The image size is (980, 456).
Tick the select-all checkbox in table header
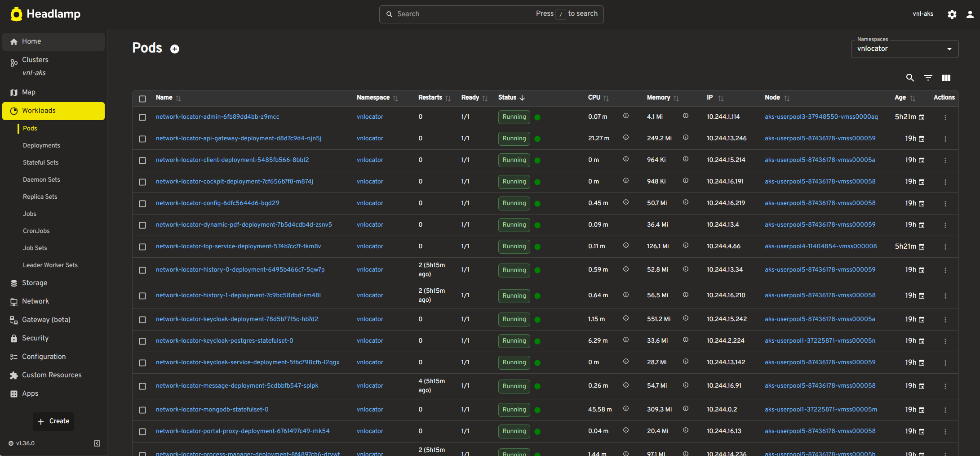tap(142, 98)
